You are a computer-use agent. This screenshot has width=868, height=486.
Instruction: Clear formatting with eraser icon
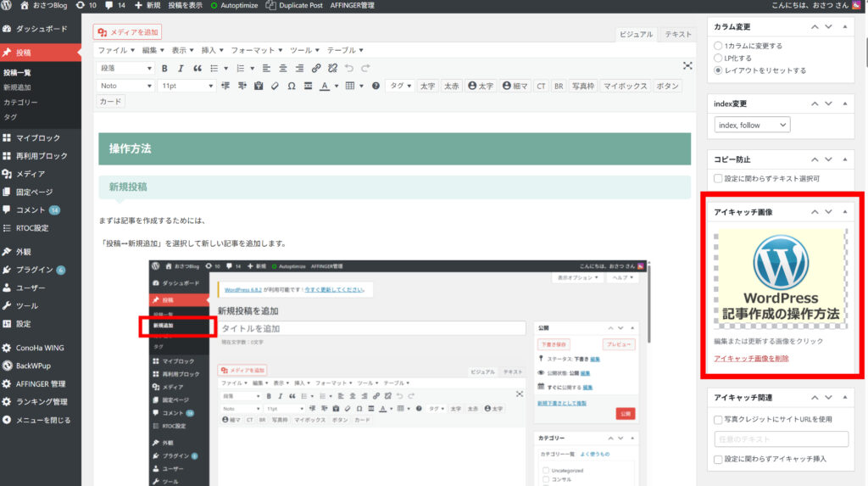tap(275, 86)
